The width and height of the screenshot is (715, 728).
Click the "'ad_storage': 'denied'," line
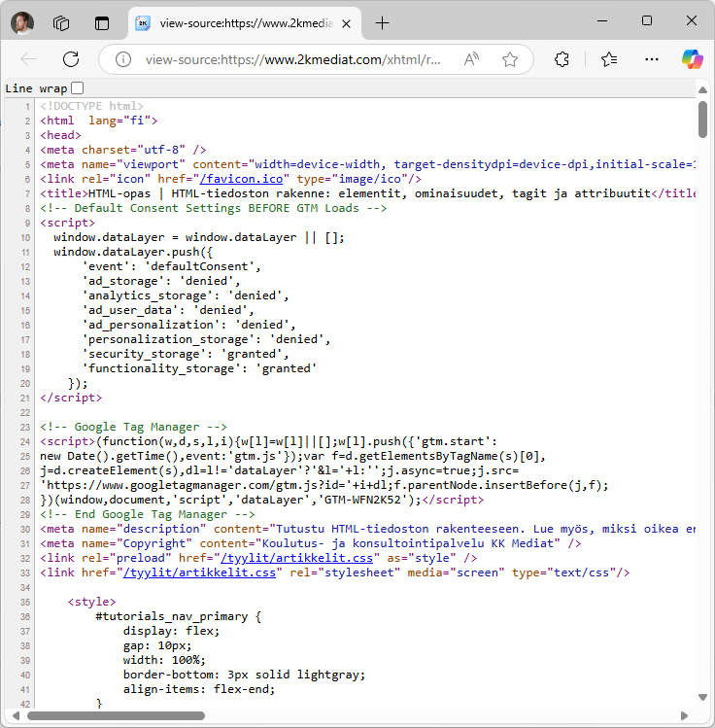(161, 281)
